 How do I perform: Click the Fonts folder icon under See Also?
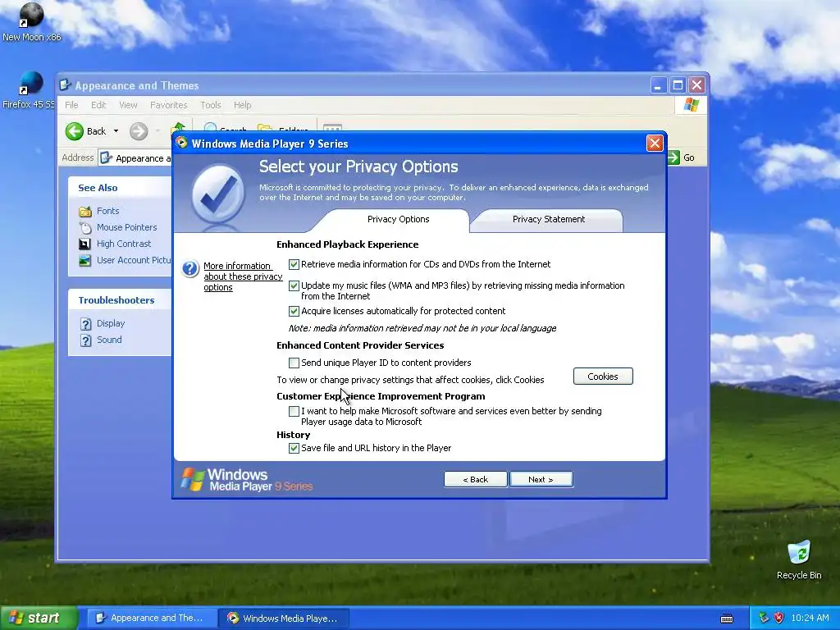coord(85,211)
